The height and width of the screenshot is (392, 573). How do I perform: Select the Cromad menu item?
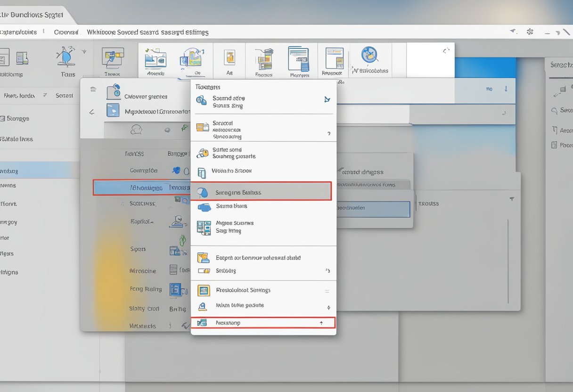point(66,32)
